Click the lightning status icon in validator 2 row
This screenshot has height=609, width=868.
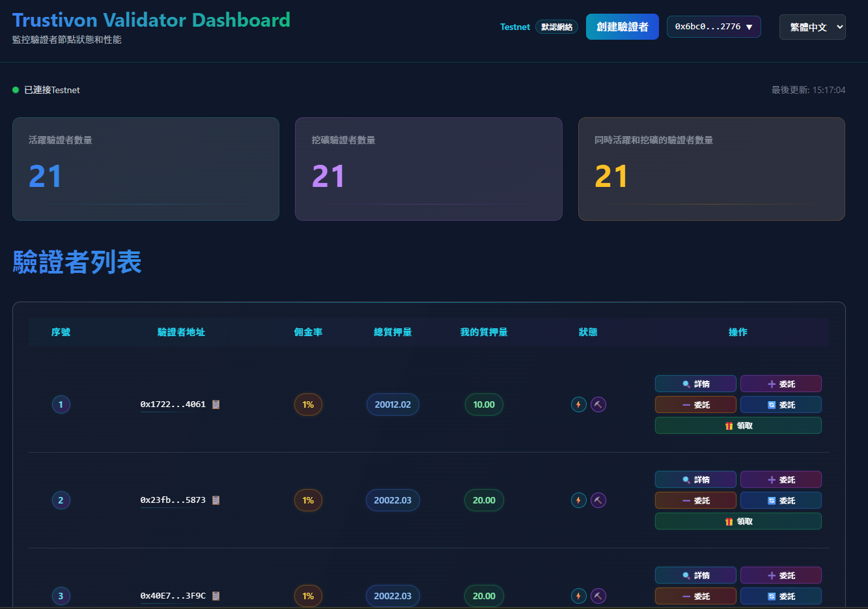coord(578,500)
